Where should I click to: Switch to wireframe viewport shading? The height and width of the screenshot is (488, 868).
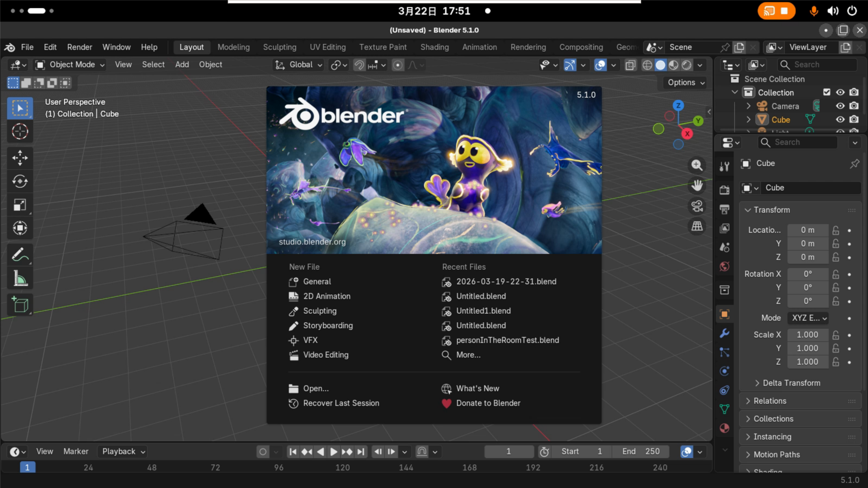click(647, 65)
